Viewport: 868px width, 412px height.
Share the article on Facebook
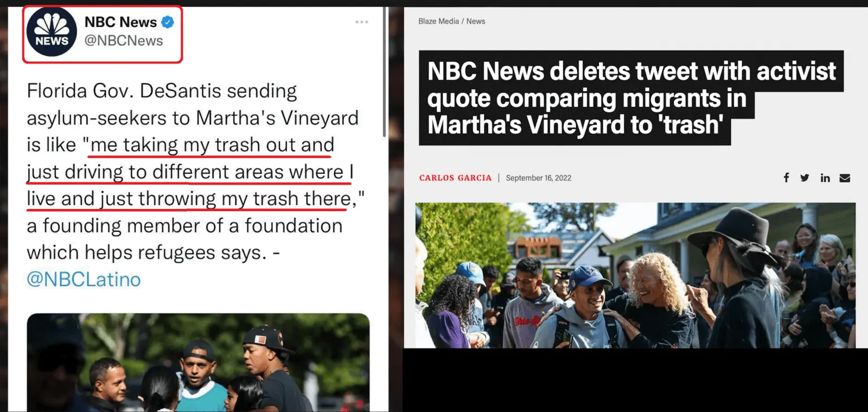point(786,178)
